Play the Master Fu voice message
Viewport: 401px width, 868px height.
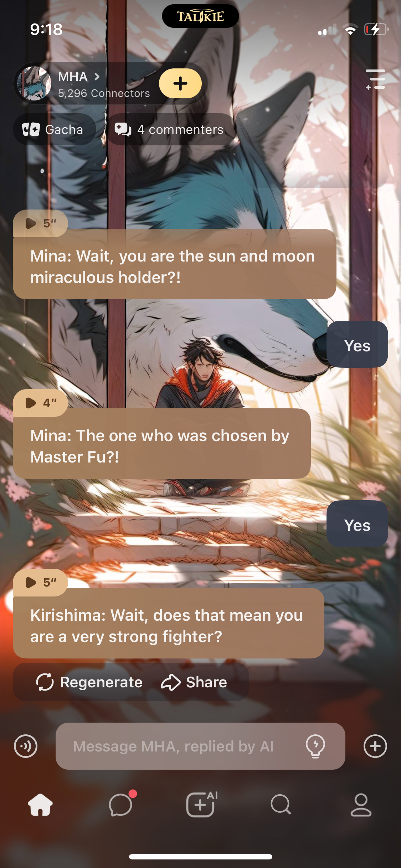click(40, 403)
